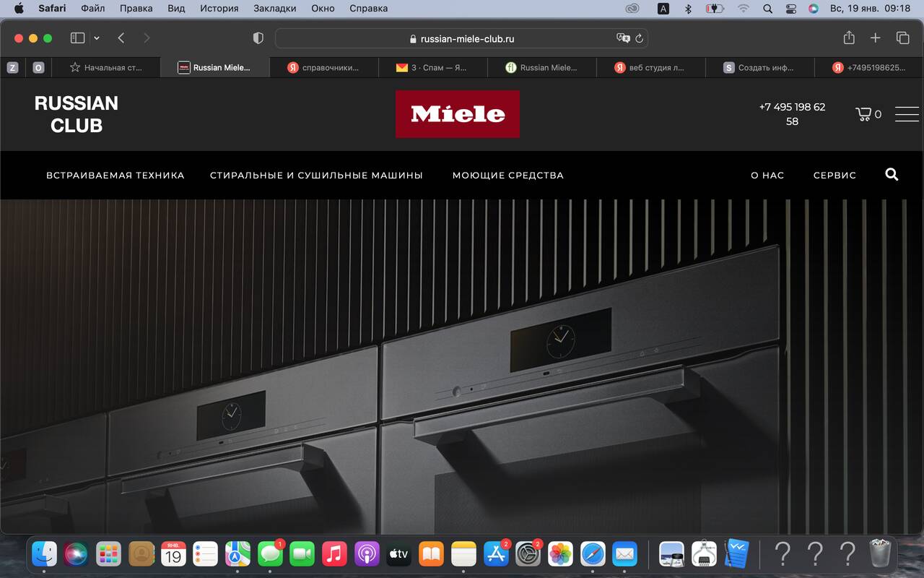The width and height of the screenshot is (924, 578).
Task: Go to СТИРАЛЬНЫЕ И СУШИЛЬНЫЕ МАШИНЫ
Action: tap(316, 175)
